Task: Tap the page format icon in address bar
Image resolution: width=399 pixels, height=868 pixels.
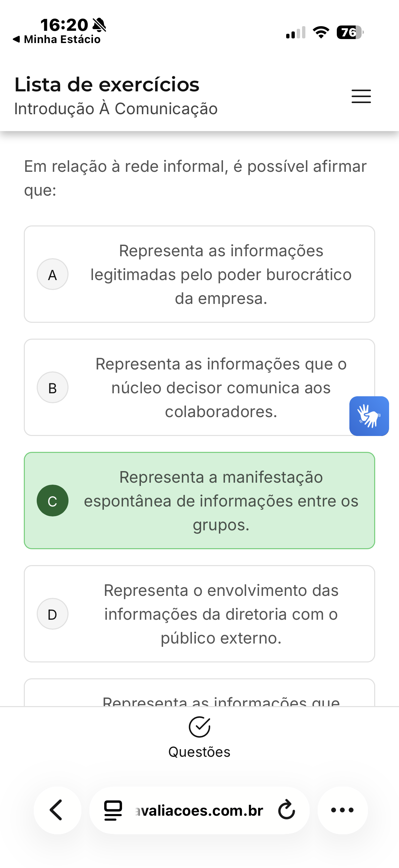Action: click(x=113, y=810)
